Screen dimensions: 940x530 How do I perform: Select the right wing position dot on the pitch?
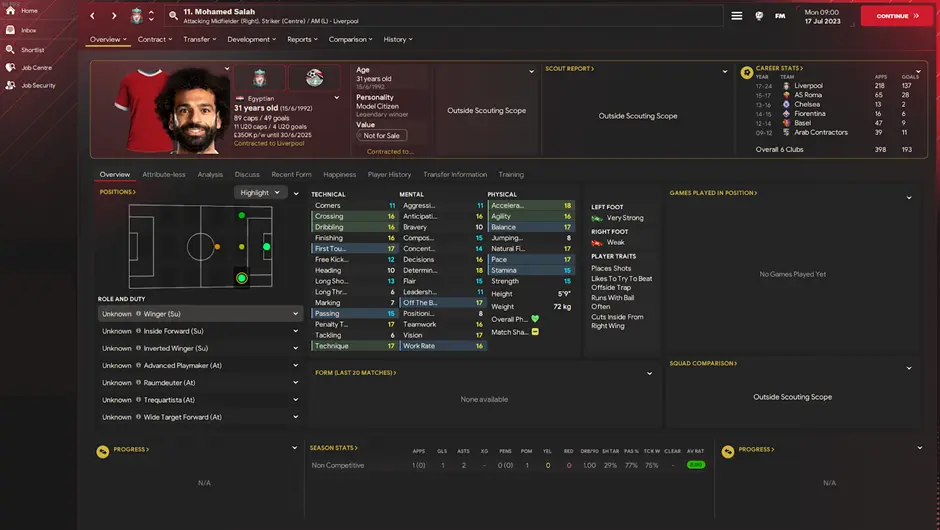[x=242, y=278]
